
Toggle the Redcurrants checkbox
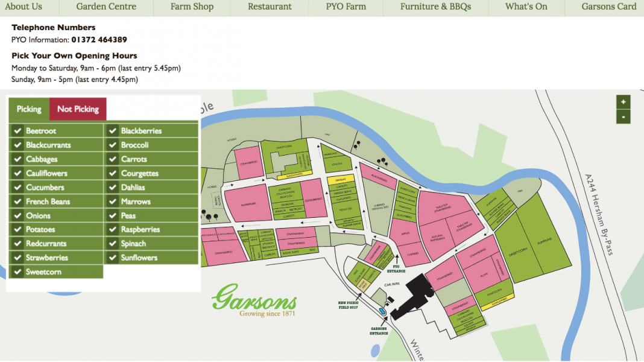click(17, 244)
